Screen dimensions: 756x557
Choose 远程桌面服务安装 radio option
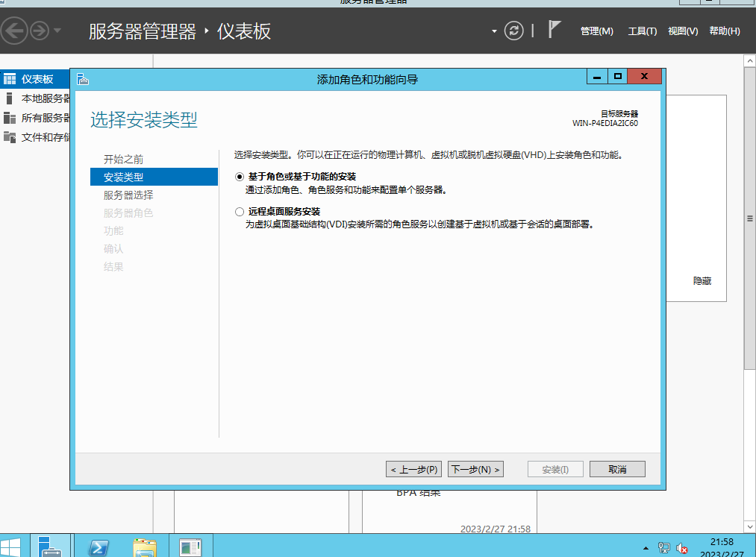tap(240, 212)
